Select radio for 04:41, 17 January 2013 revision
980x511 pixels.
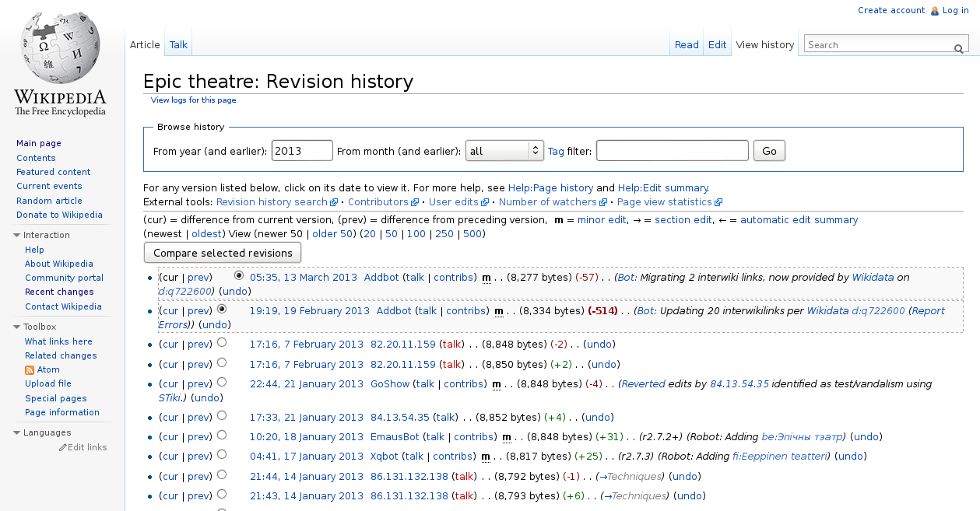click(x=222, y=454)
